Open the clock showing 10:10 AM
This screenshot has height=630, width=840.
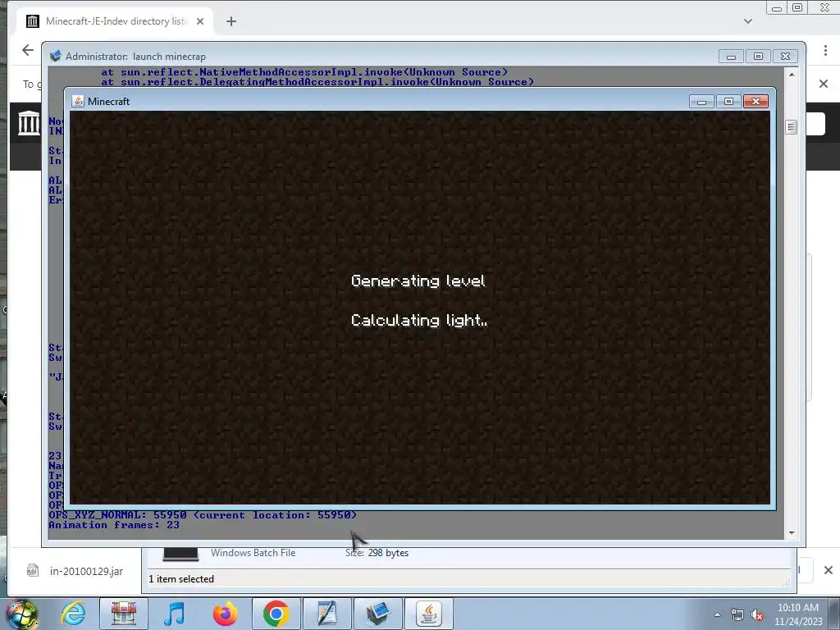pos(797,608)
